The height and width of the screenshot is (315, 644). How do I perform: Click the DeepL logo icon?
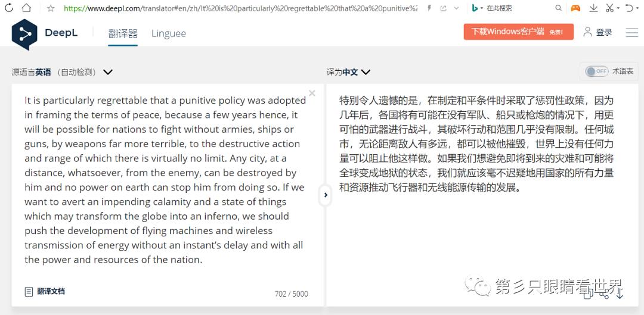[24, 33]
